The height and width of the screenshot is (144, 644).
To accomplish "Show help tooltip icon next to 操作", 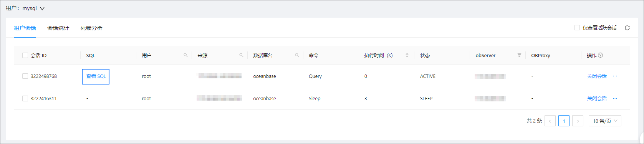I will 601,55.
